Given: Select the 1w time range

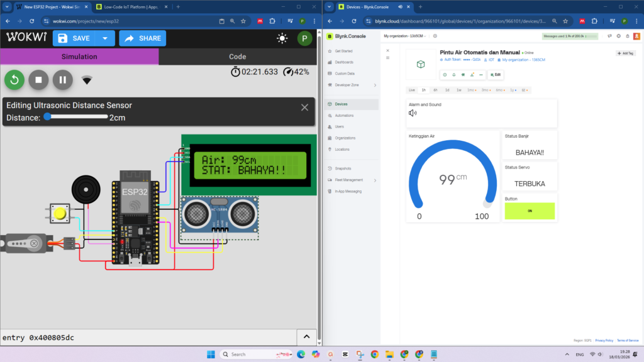Looking at the screenshot, I should [x=458, y=90].
